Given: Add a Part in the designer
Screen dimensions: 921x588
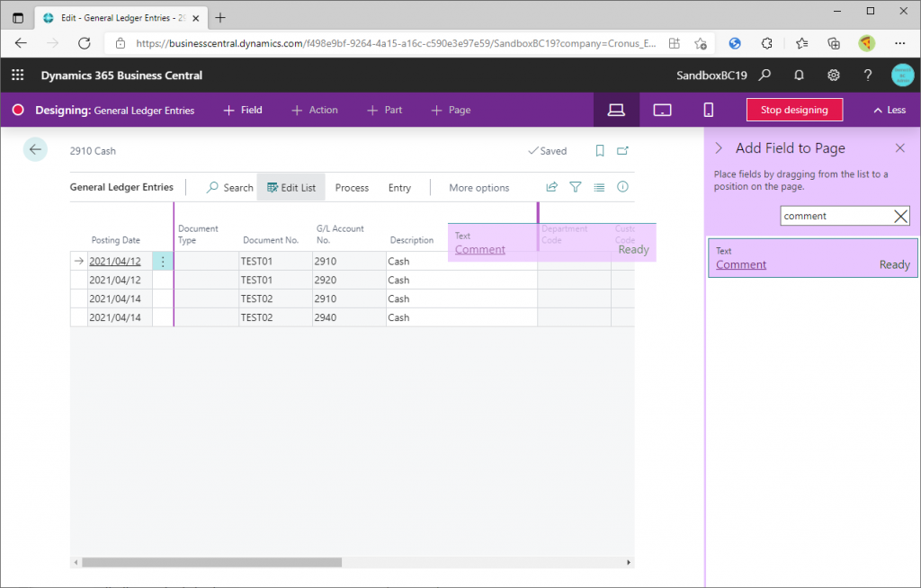Looking at the screenshot, I should 385,110.
